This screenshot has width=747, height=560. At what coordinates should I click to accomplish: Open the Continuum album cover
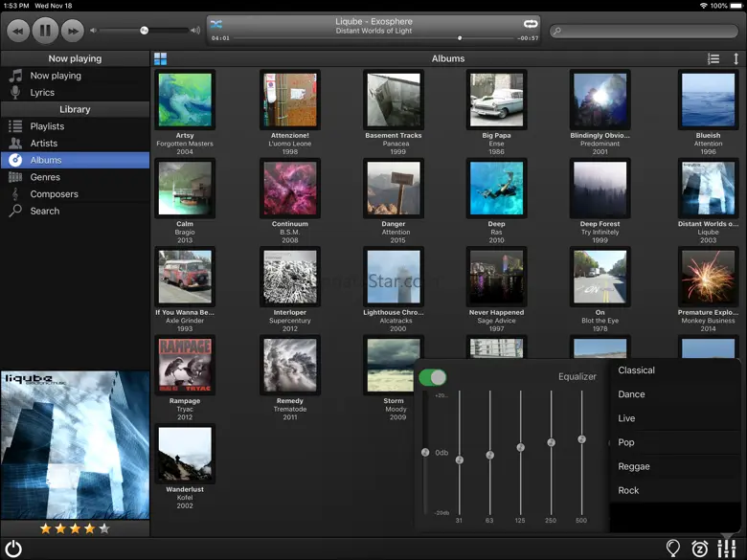tap(290, 188)
